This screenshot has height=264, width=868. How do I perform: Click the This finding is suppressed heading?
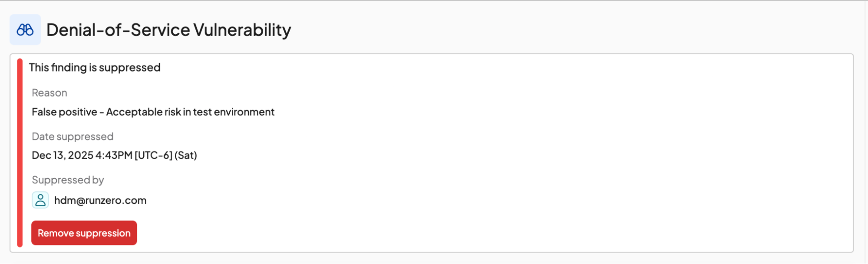[95, 68]
